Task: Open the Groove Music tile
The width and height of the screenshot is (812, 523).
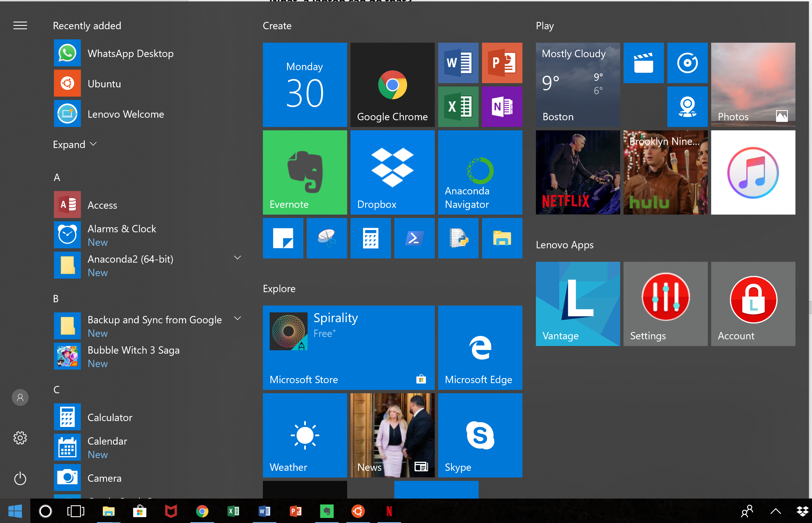Action: click(x=687, y=63)
